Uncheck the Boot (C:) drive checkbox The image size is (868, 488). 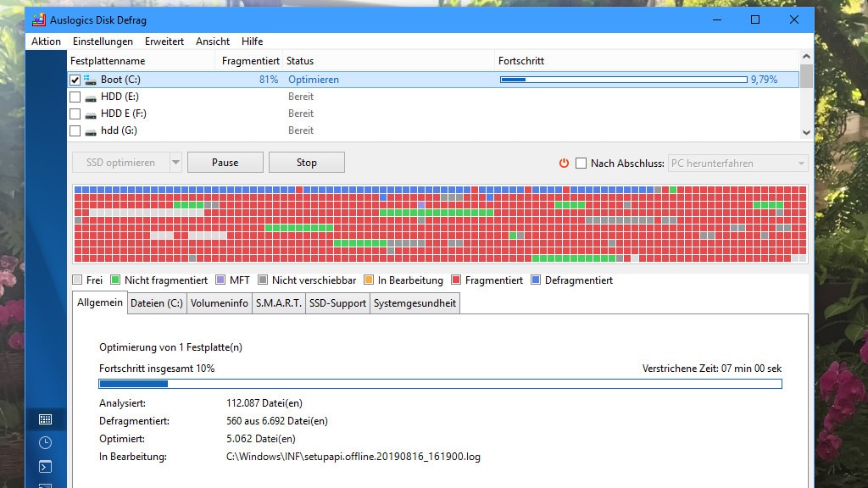(x=75, y=80)
